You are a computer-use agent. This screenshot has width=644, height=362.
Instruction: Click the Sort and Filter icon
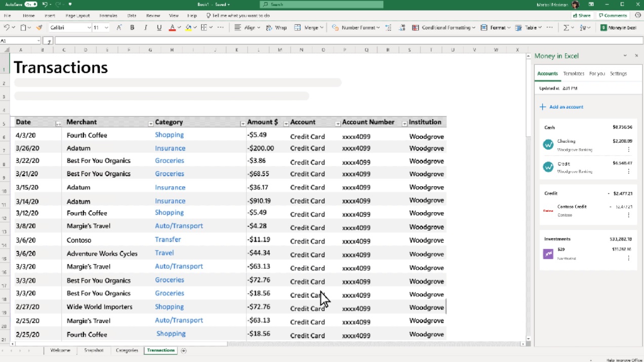point(583,27)
